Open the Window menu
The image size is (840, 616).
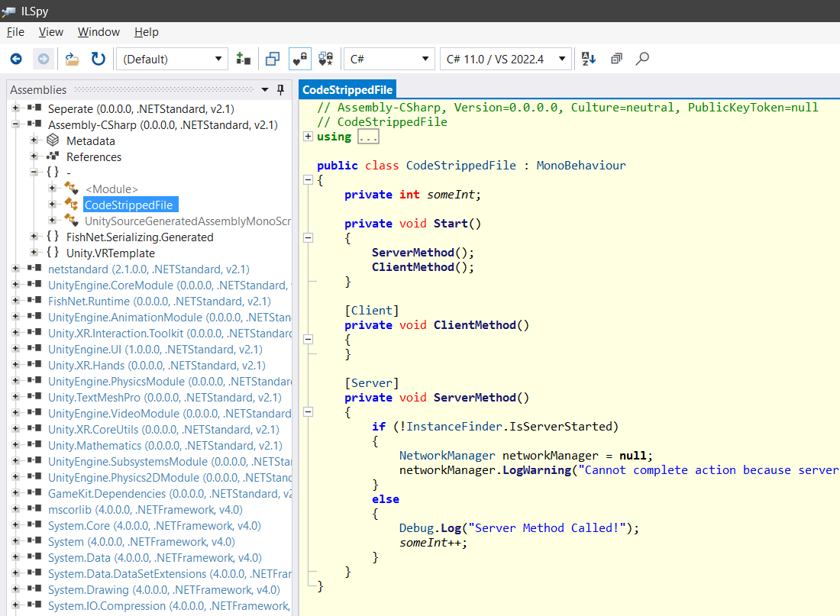coord(99,32)
